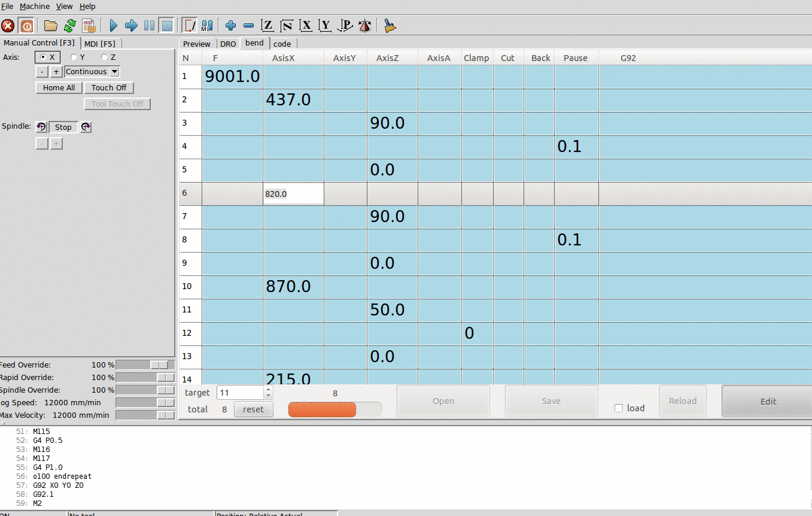The image size is (812, 516).
Task: Switch to side X view icon
Action: pyautogui.click(x=306, y=26)
